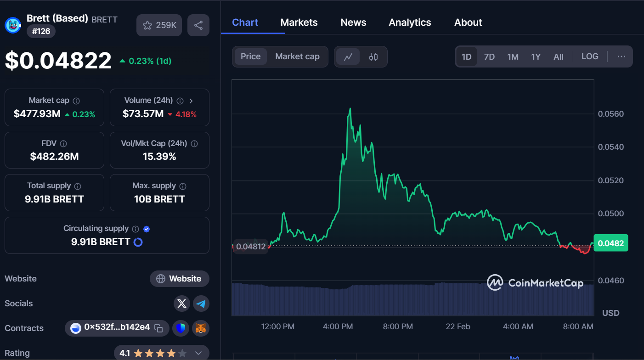Click the BRETT coin logo avatar
The height and width of the screenshot is (360, 644).
tap(13, 25)
